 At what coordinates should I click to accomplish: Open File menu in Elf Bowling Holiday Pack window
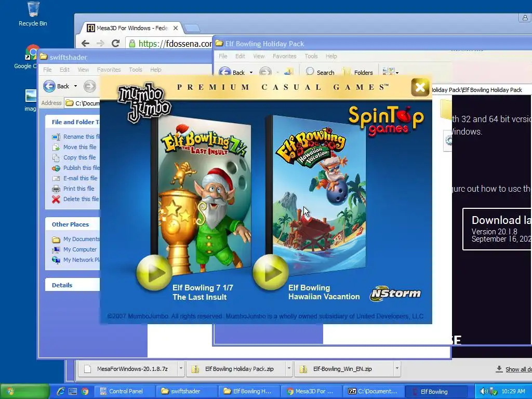[223, 56]
